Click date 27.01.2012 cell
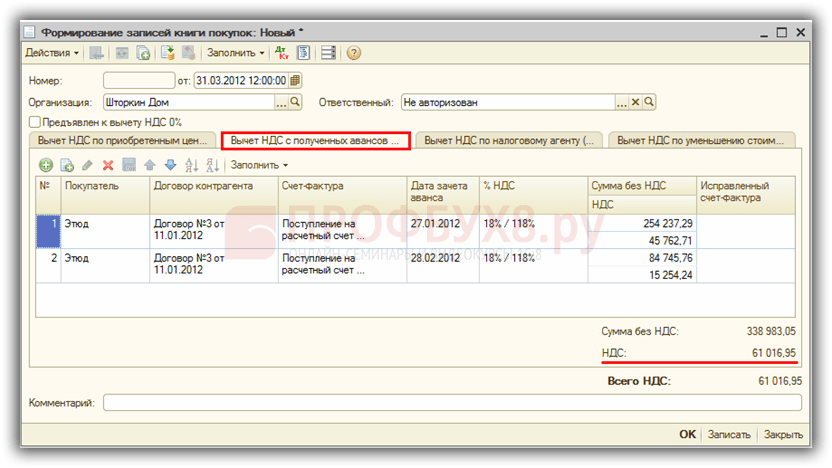Image resolution: width=832 pixels, height=468 pixels. click(443, 231)
